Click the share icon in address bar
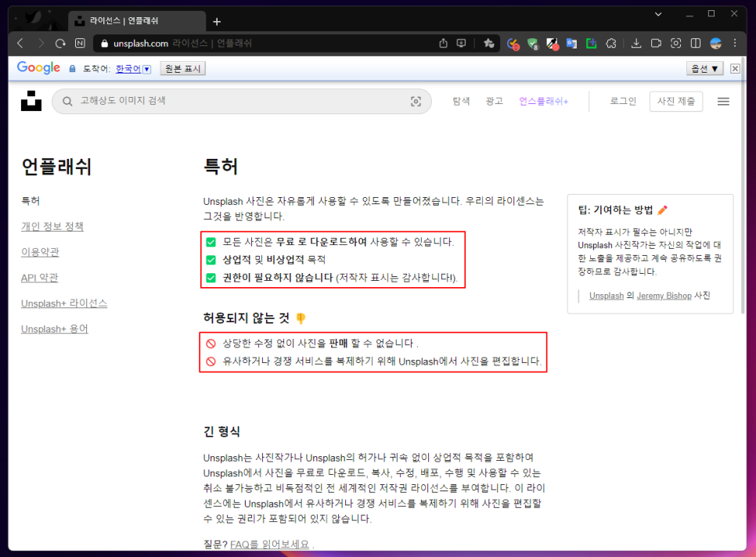The width and height of the screenshot is (756, 557). click(x=443, y=43)
